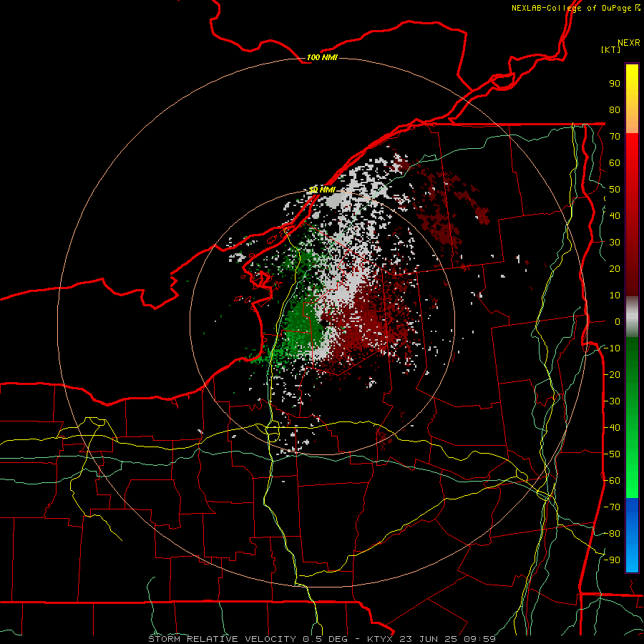Click the -10 scale label
Image resolution: width=644 pixels, height=644 pixels.
[x=612, y=348]
